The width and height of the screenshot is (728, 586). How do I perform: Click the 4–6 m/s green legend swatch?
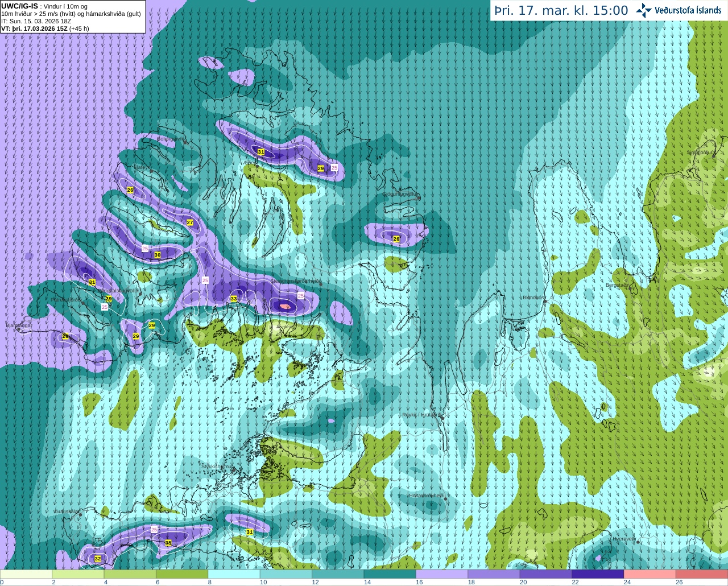[x=130, y=574]
